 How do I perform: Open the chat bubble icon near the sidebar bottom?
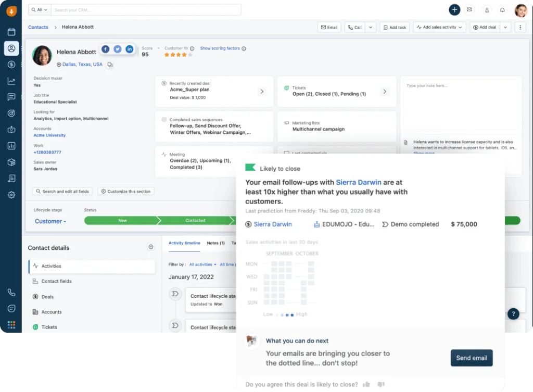tap(11, 309)
